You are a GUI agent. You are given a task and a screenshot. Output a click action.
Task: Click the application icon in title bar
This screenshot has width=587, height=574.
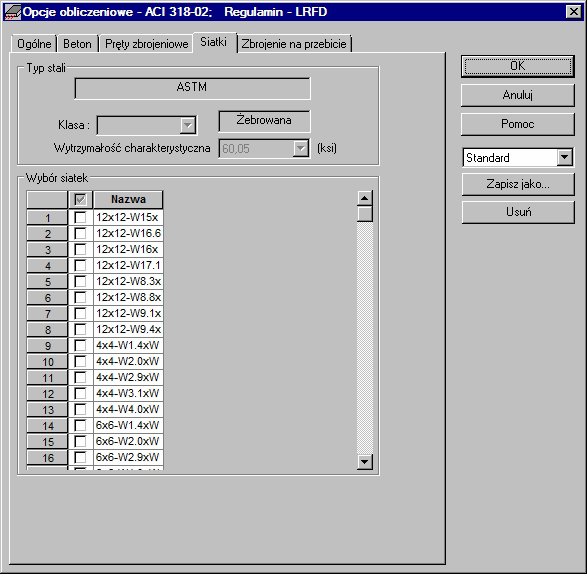[x=12, y=12]
